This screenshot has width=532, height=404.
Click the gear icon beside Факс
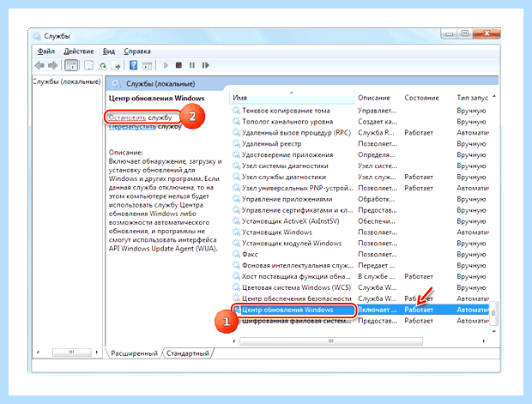click(x=236, y=254)
